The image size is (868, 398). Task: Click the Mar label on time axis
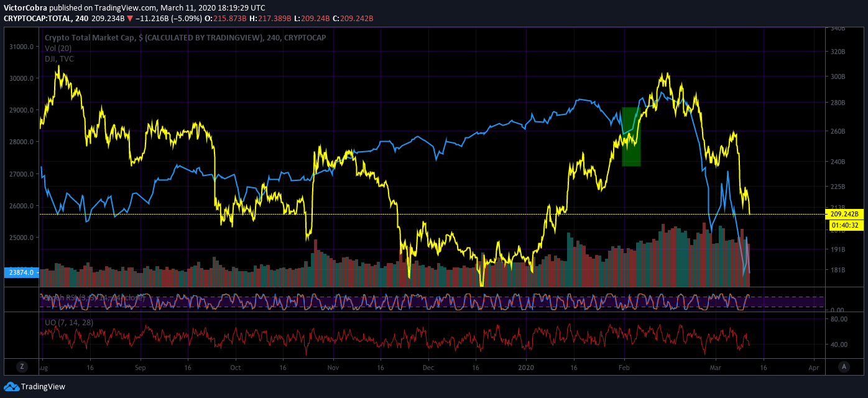[x=715, y=368]
